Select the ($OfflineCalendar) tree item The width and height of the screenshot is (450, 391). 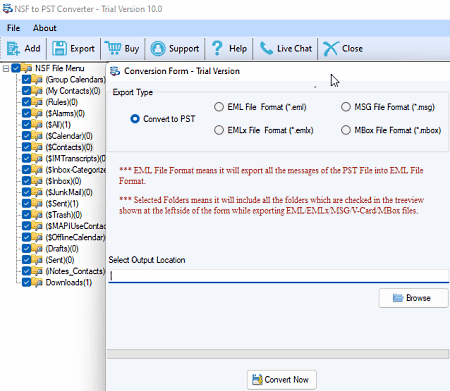coord(75,237)
